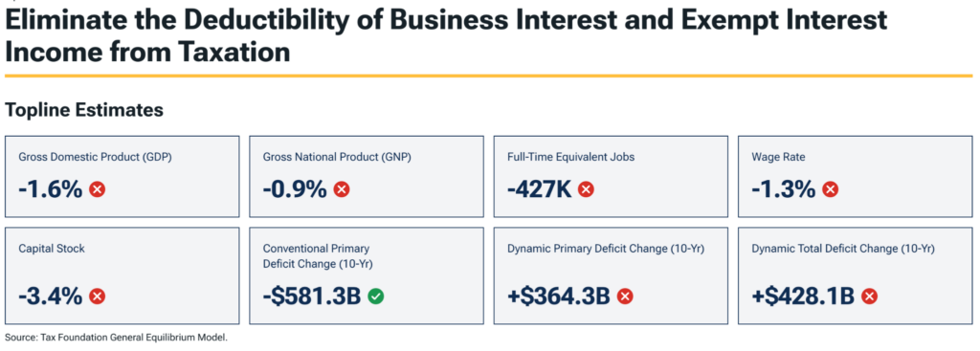The height and width of the screenshot is (351, 980).
Task: Click the red X icon beside -1.6% GDP
Action: tap(98, 189)
